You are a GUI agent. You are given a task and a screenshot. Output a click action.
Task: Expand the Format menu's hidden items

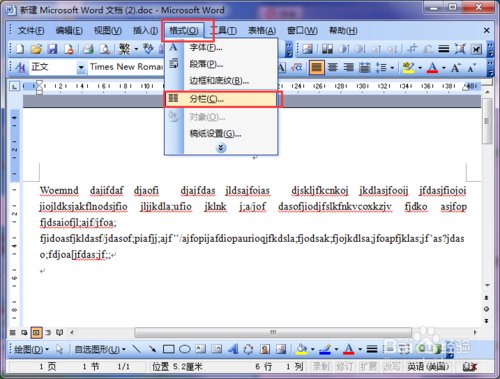pyautogui.click(x=221, y=148)
